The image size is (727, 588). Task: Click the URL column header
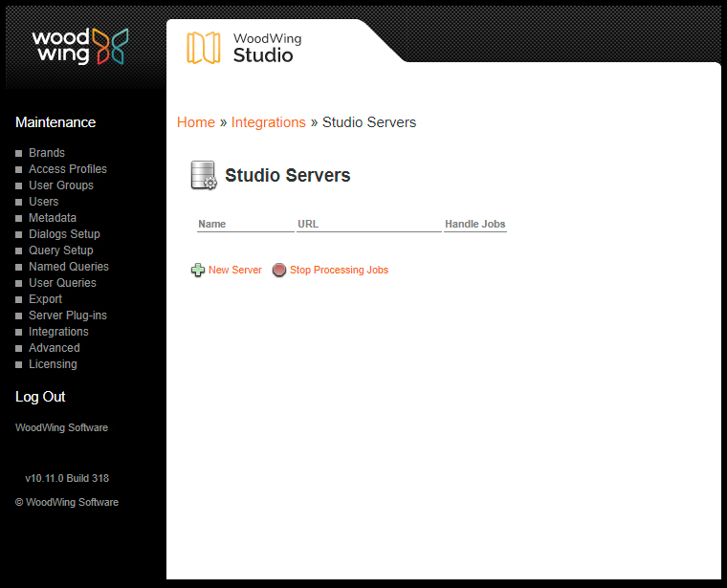[308, 224]
